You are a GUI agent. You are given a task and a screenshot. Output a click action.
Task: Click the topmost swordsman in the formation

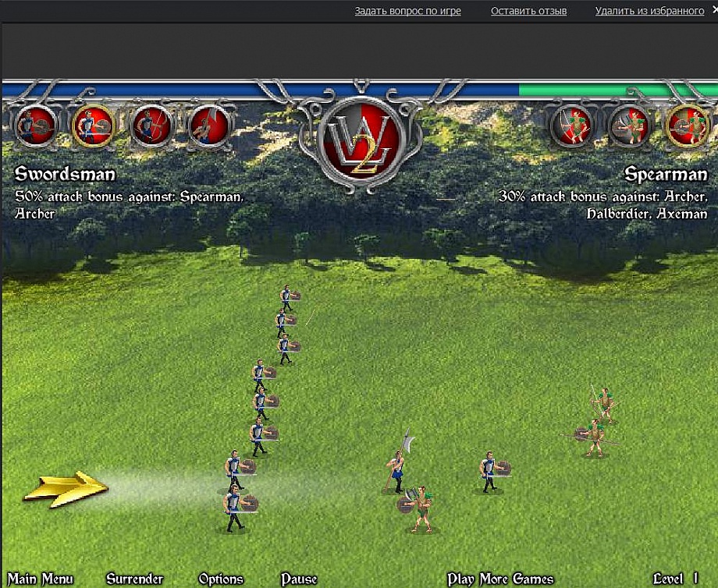point(289,299)
